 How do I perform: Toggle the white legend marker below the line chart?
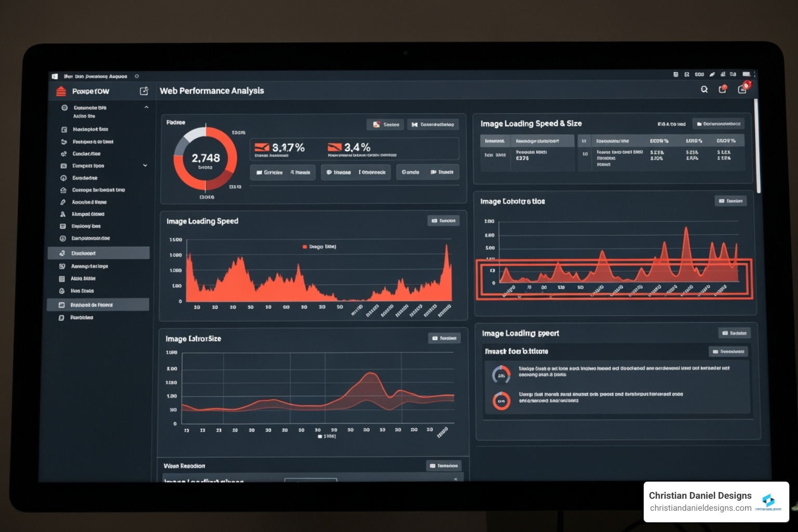coord(320,436)
